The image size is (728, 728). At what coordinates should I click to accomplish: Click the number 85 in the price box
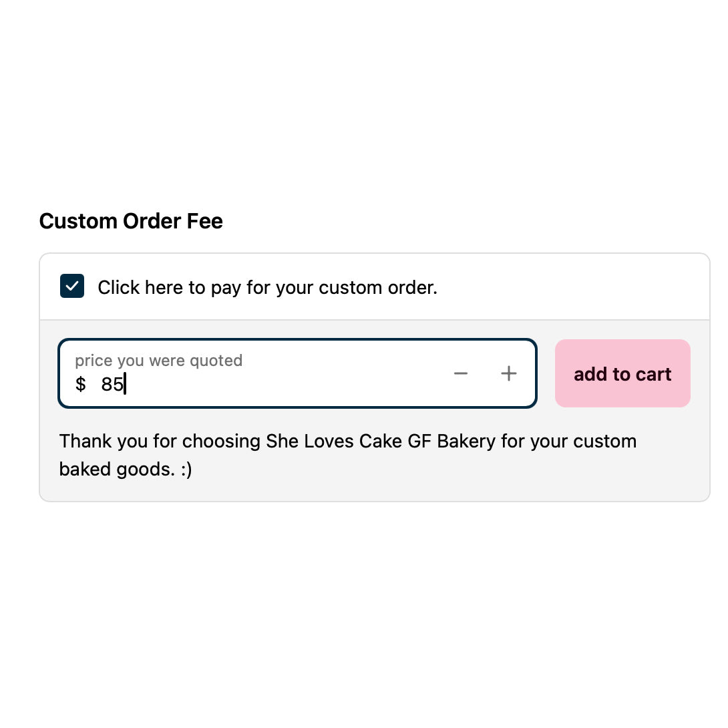point(112,385)
